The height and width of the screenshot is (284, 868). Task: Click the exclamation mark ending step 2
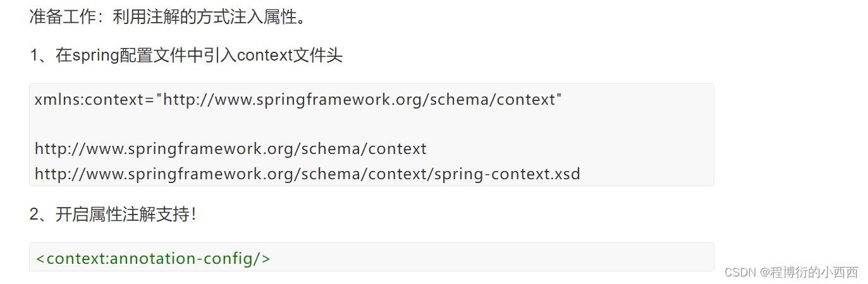coord(193,215)
